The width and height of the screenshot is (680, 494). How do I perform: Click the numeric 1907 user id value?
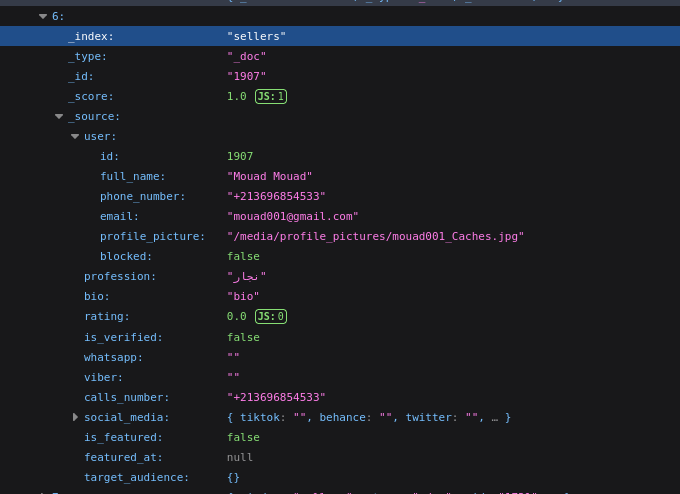pyautogui.click(x=240, y=156)
